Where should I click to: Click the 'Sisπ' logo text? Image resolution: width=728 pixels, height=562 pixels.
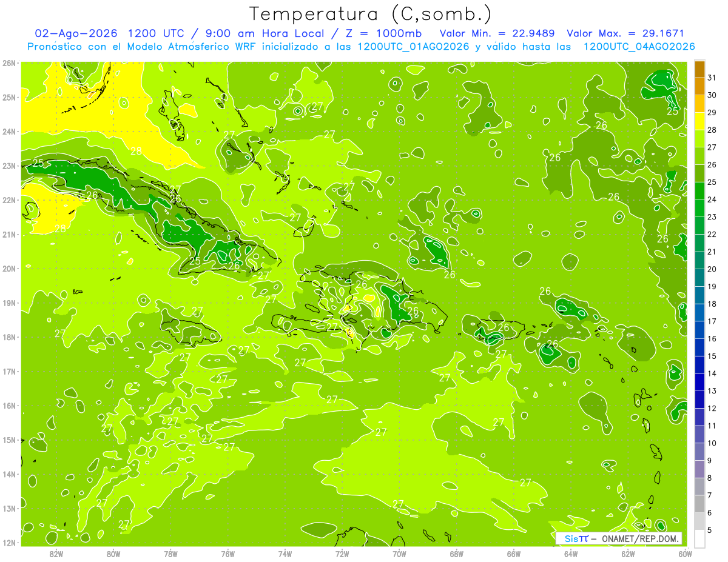tap(576, 538)
